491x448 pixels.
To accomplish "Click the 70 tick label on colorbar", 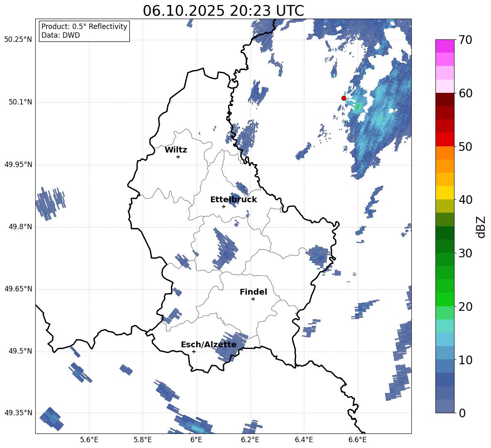I will point(465,40).
